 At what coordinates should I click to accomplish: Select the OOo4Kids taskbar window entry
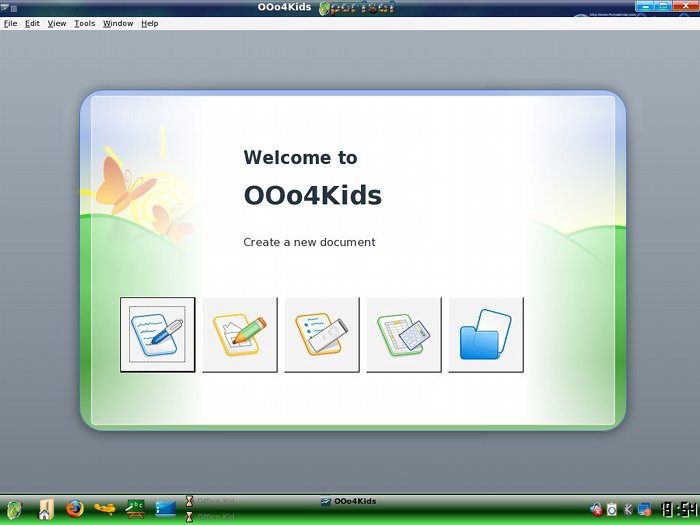click(349, 501)
